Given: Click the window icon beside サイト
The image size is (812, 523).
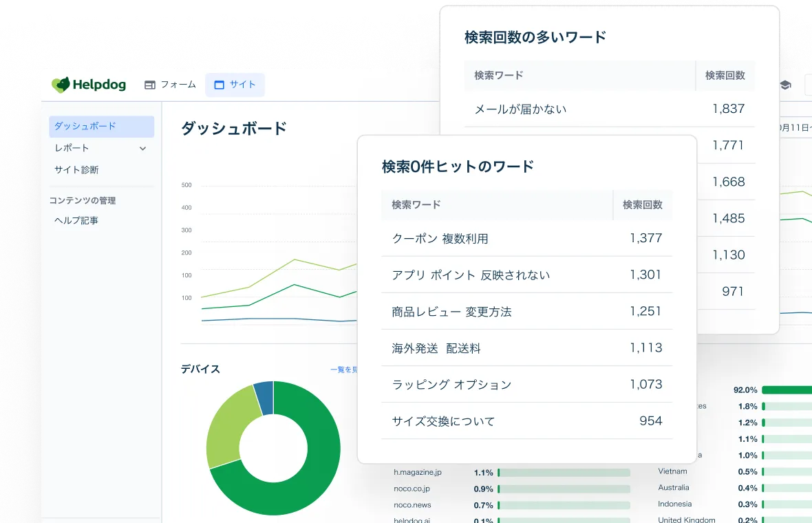Looking at the screenshot, I should click(x=220, y=85).
